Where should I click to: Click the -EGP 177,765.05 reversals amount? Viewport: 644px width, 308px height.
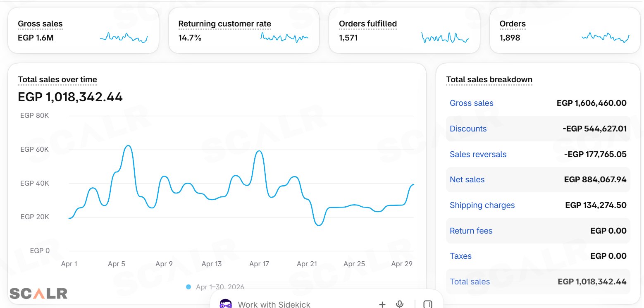tap(596, 155)
